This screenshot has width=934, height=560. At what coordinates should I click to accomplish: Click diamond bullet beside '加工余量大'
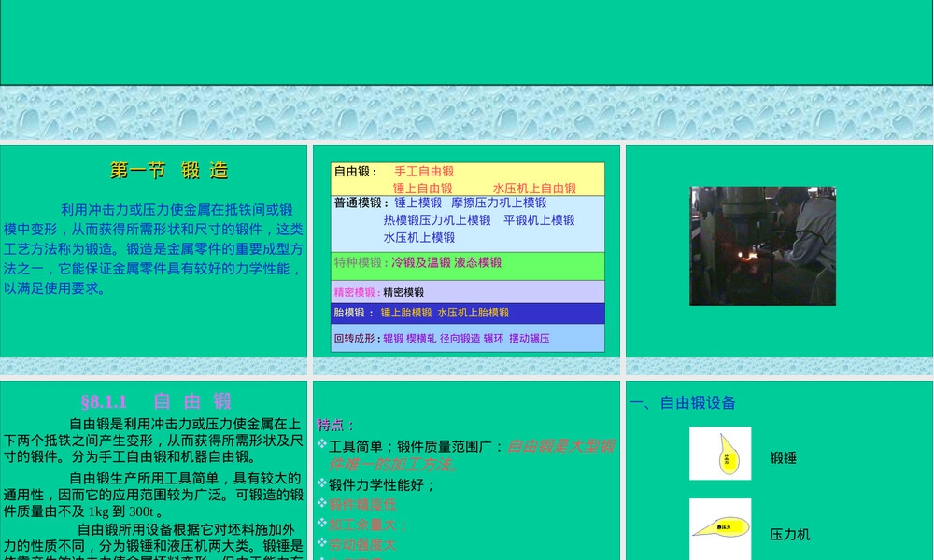[x=321, y=522]
